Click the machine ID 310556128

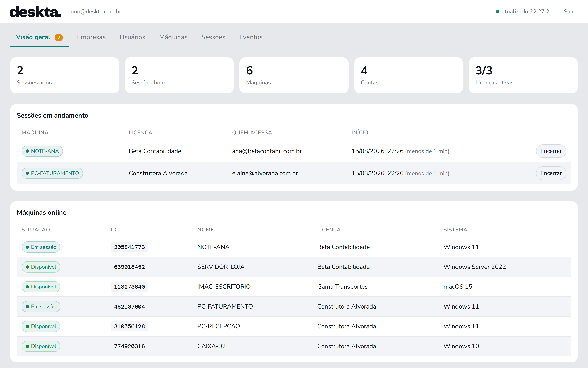[x=129, y=326]
